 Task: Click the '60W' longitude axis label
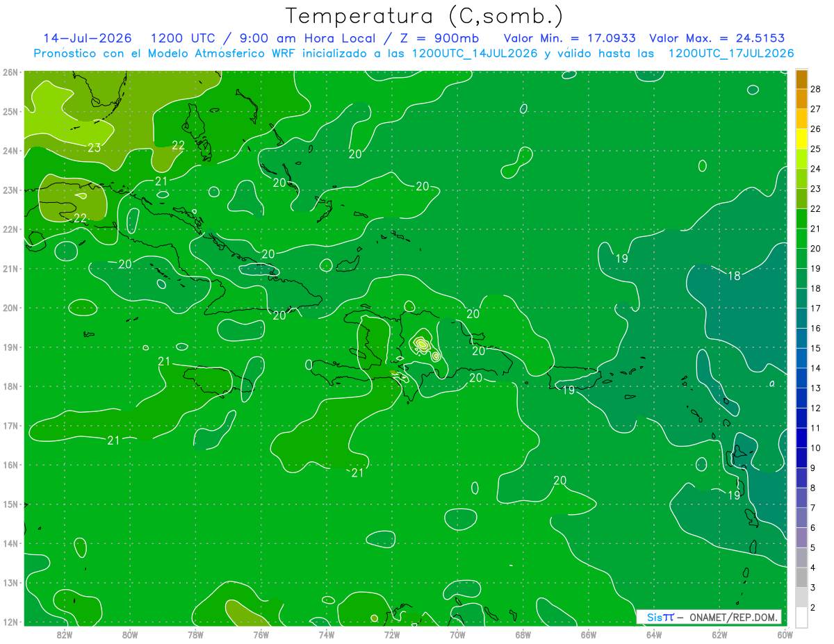tap(785, 634)
